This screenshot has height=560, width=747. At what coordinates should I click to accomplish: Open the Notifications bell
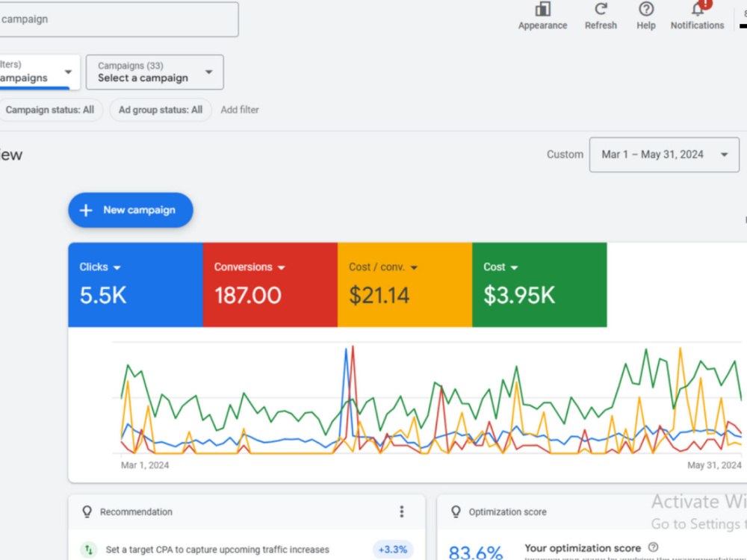click(x=698, y=8)
